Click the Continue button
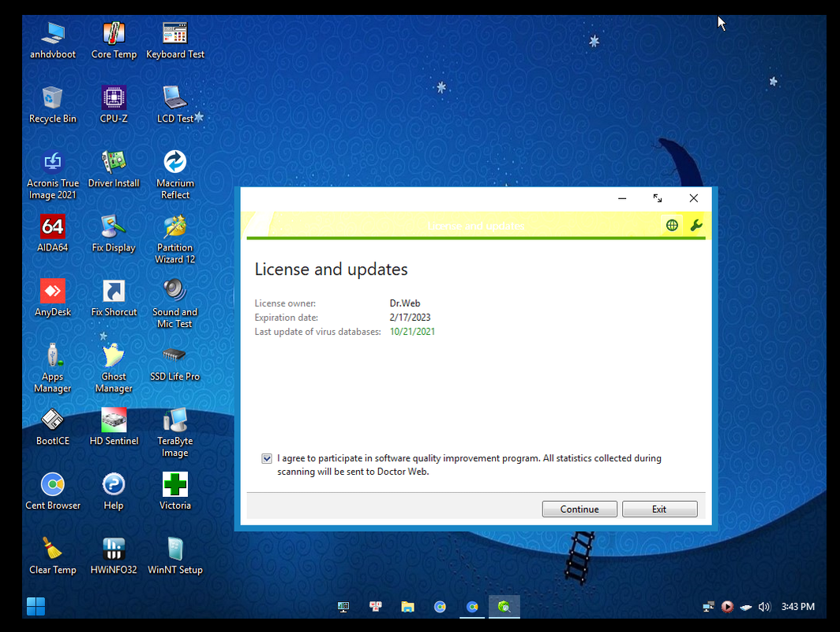This screenshot has width=840, height=632. (579, 509)
